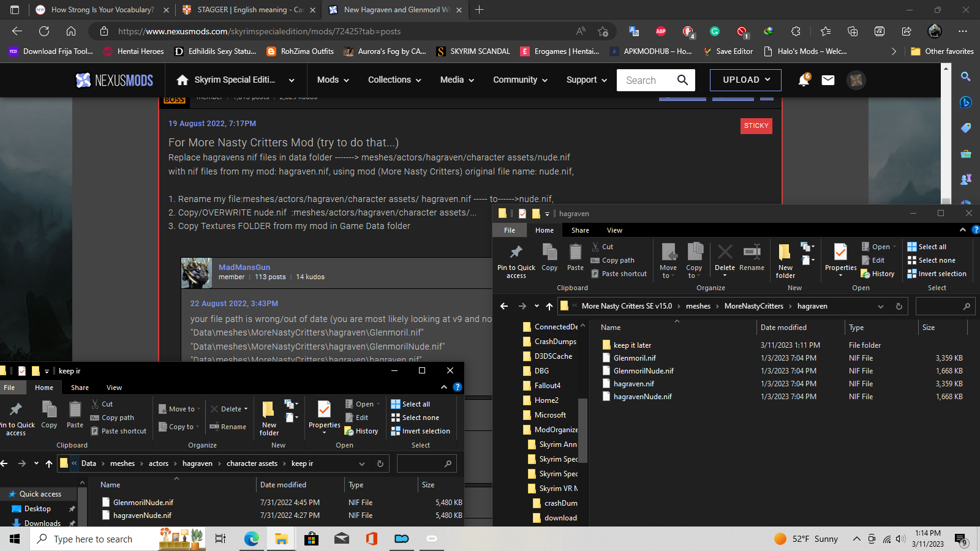Click Select all in hagraven window
The width and height of the screenshot is (980, 551).
pos(932,247)
